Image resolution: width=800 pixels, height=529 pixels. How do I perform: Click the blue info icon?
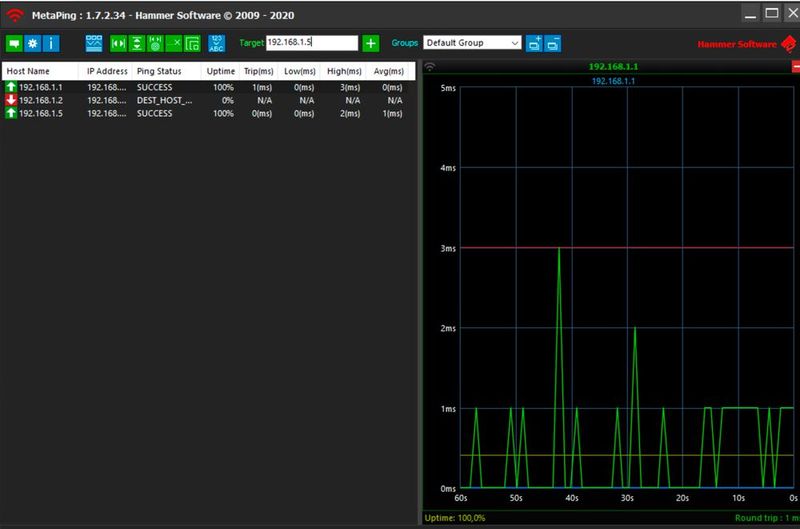(x=51, y=44)
